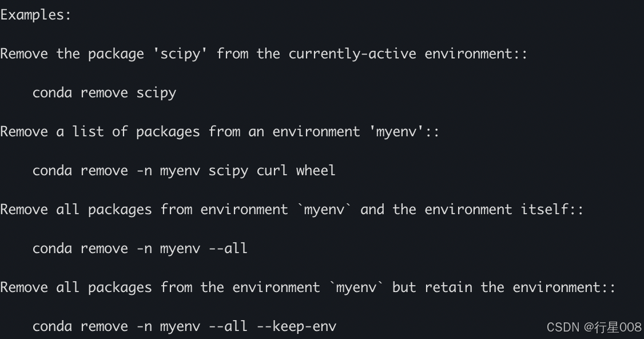Click 'but retain the environment::' text
The height and width of the screenshot is (339, 644).
coord(503,287)
